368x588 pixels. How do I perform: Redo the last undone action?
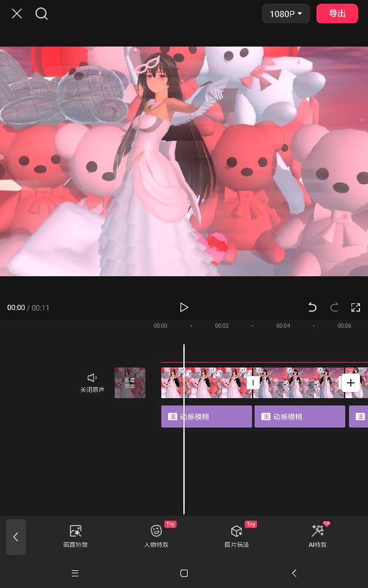coord(334,307)
